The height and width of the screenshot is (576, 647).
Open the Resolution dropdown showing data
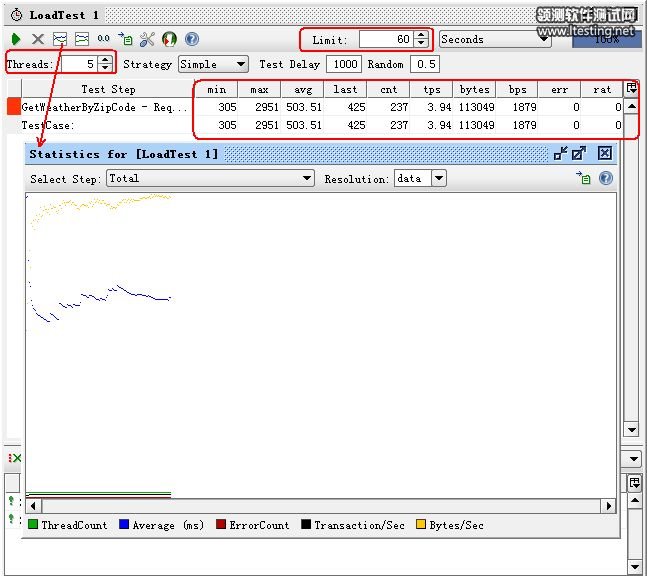pyautogui.click(x=419, y=178)
